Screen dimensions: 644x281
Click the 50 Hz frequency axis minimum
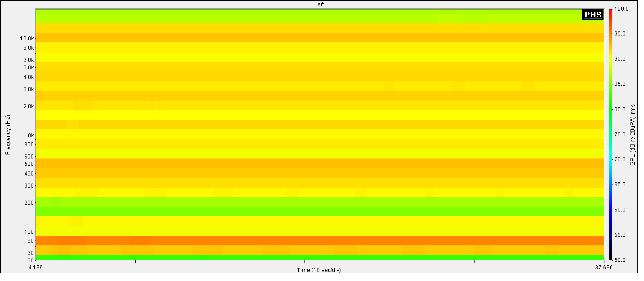pos(30,260)
